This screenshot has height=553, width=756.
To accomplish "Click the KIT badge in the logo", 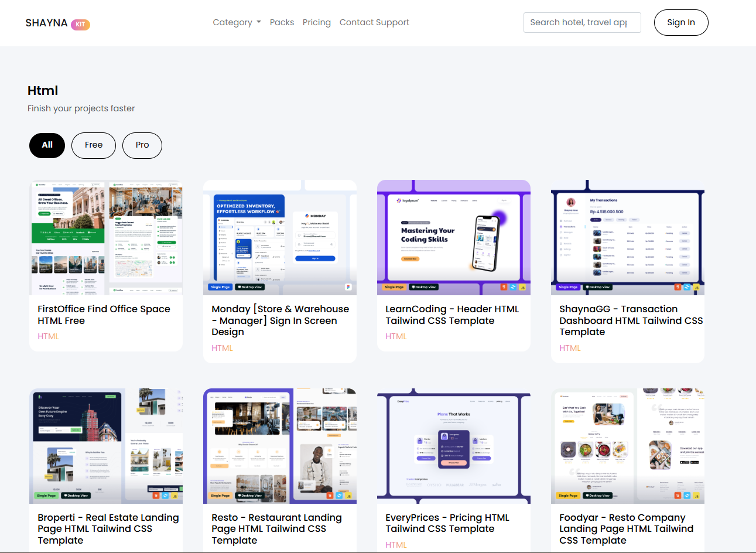I will point(80,24).
